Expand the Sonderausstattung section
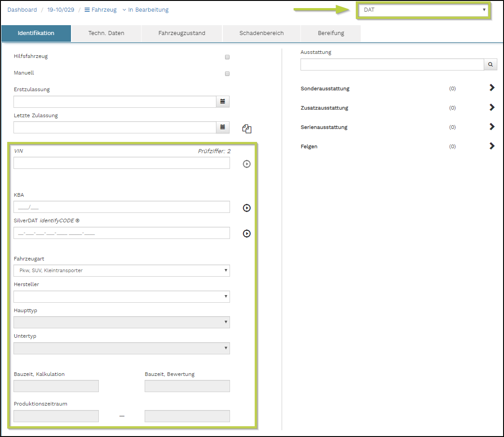The height and width of the screenshot is (437, 504). 492,88
